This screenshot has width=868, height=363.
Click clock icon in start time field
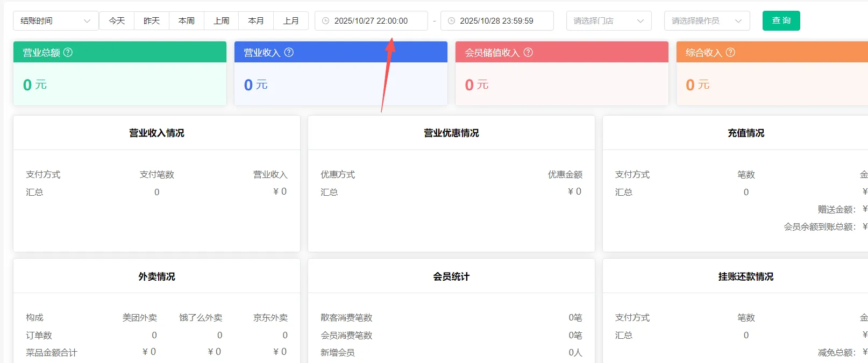[x=325, y=21]
